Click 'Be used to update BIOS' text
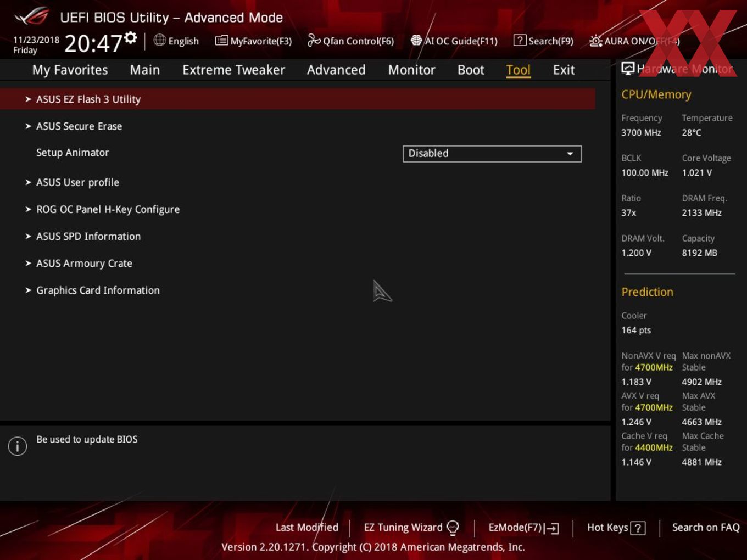The height and width of the screenshot is (560, 747). (x=87, y=439)
